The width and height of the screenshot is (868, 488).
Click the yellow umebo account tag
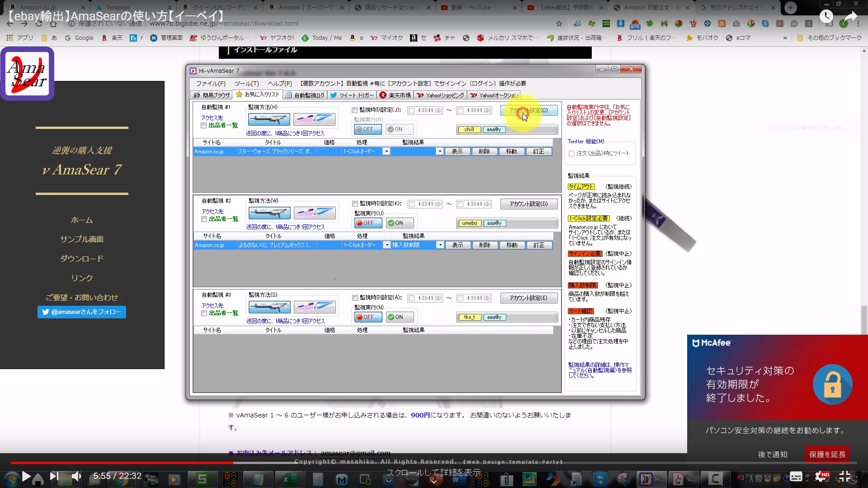click(x=469, y=223)
